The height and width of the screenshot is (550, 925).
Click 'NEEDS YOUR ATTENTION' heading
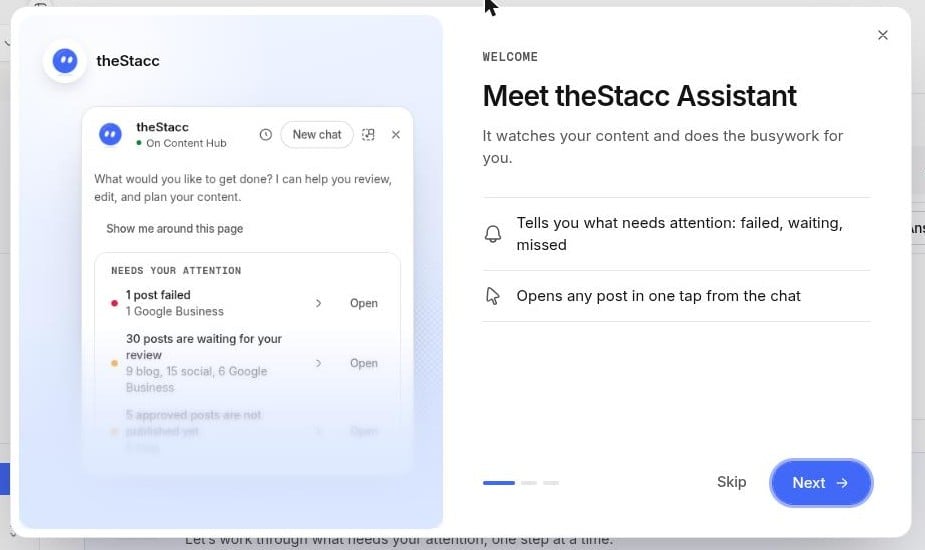(176, 270)
